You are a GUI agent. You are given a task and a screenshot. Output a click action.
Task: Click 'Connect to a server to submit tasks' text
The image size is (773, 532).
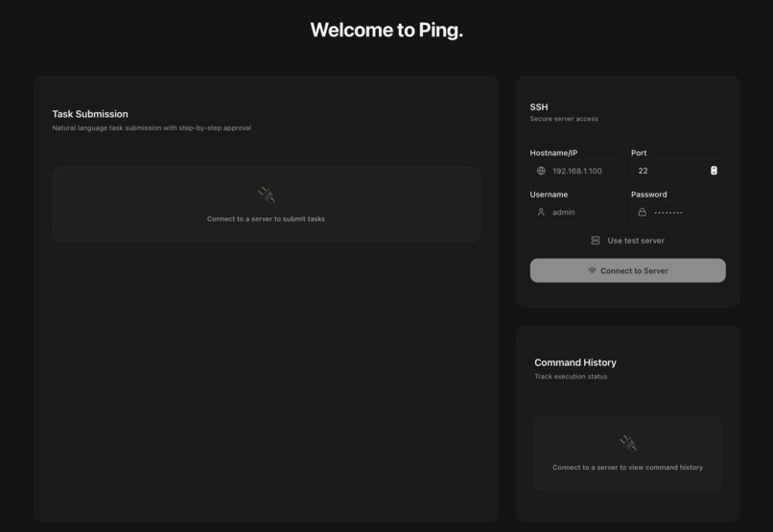pyautogui.click(x=267, y=219)
